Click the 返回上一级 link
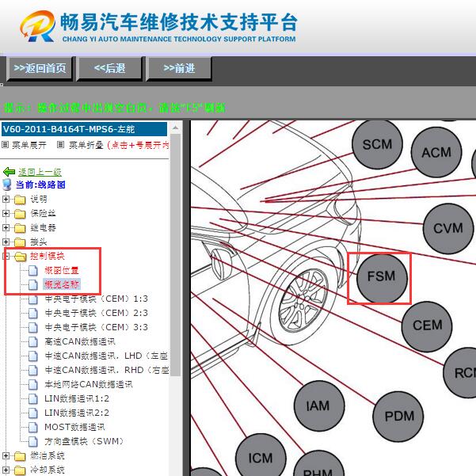The height and width of the screenshot is (476, 476). pyautogui.click(x=40, y=172)
